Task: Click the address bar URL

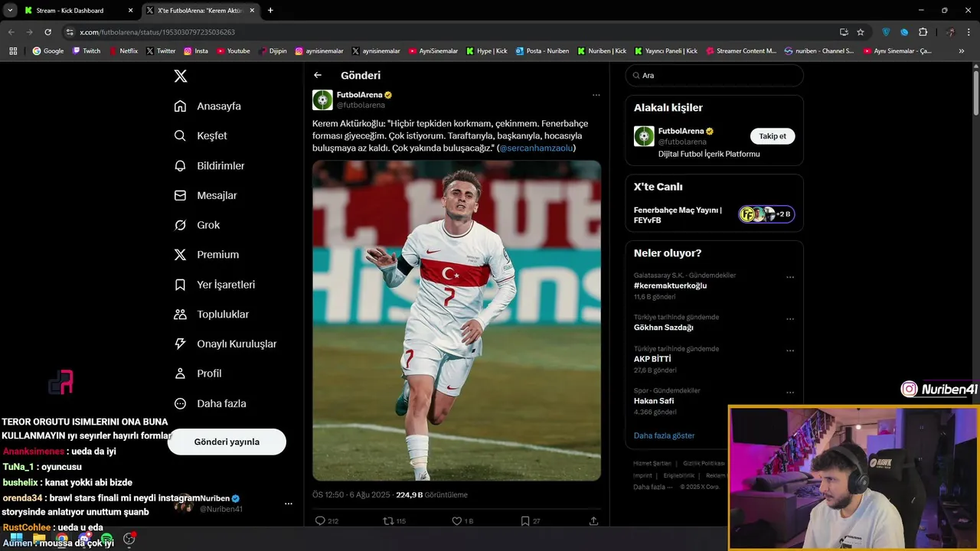Action: tap(157, 32)
